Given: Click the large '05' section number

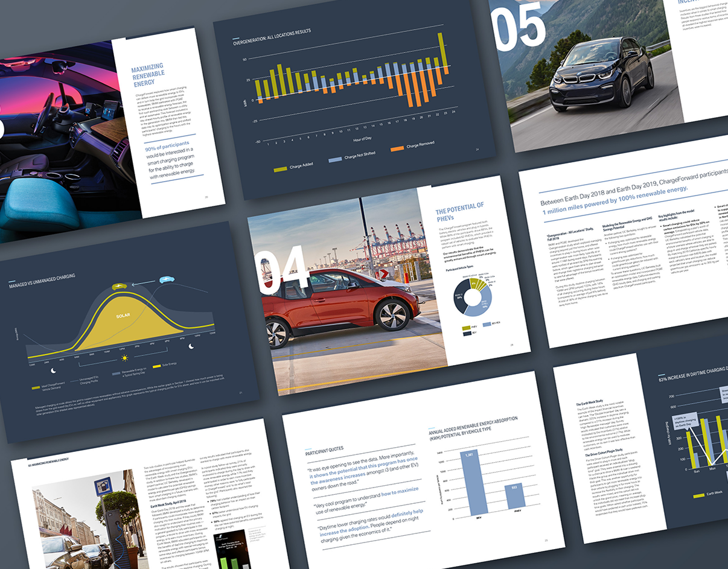Looking at the screenshot, I should click(x=519, y=25).
